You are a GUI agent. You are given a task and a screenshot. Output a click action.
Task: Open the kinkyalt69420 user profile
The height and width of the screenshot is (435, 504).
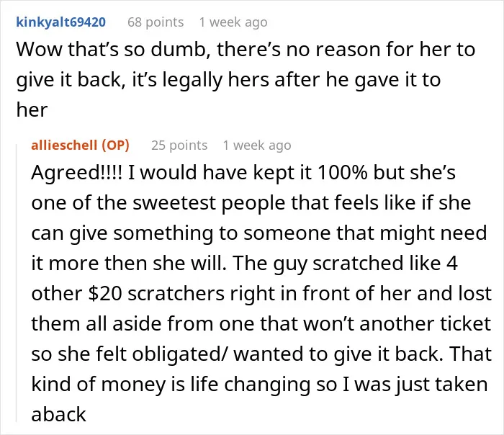point(60,22)
